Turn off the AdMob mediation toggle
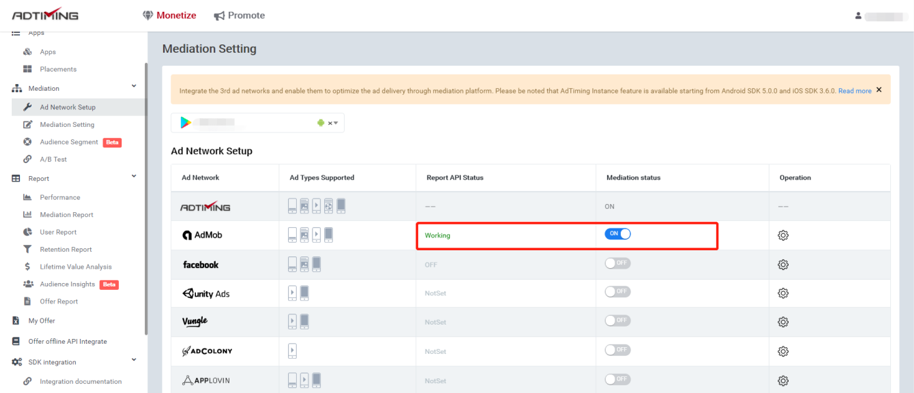The image size is (914, 393). coord(617,234)
